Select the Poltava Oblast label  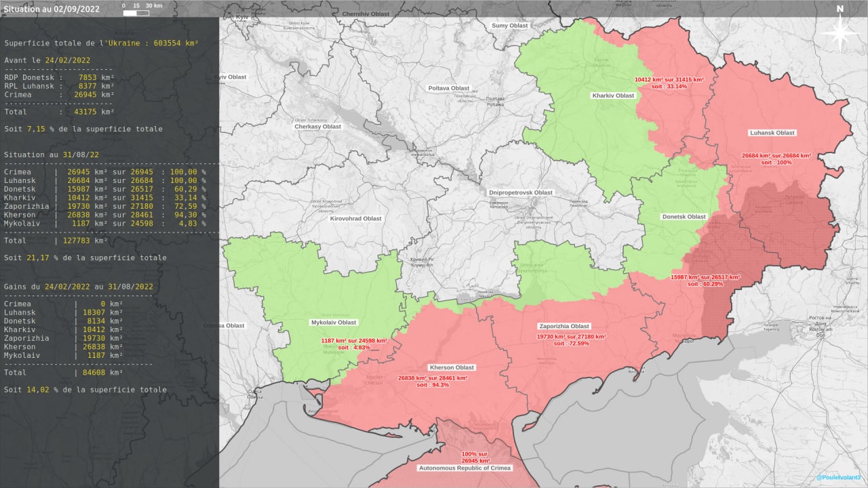click(448, 88)
